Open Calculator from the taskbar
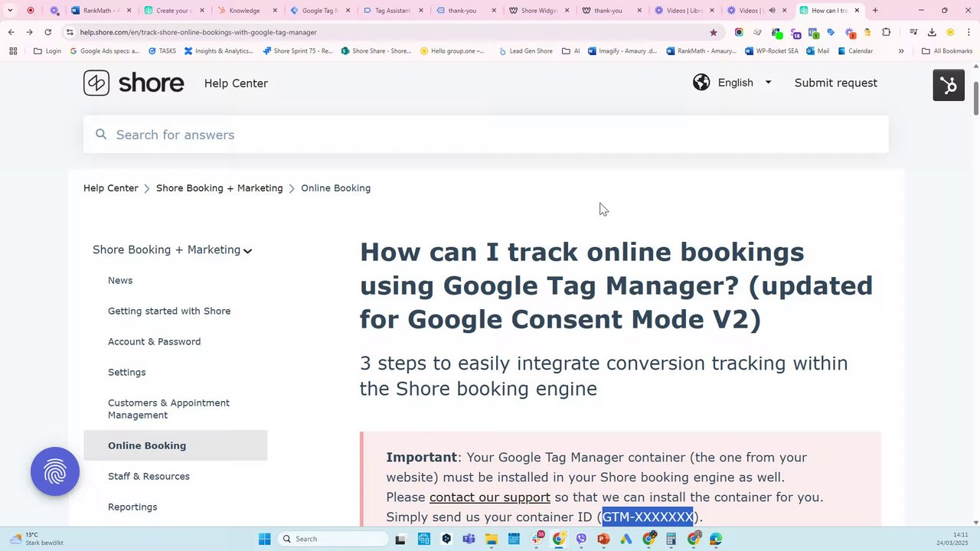 pyautogui.click(x=671, y=539)
